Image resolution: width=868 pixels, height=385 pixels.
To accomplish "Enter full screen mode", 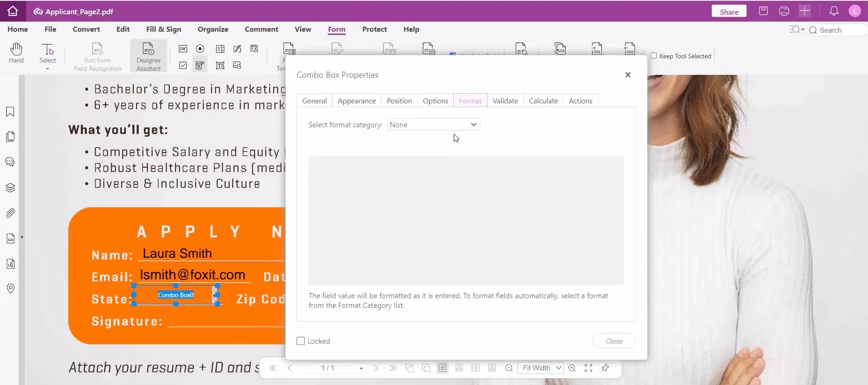I will point(588,368).
